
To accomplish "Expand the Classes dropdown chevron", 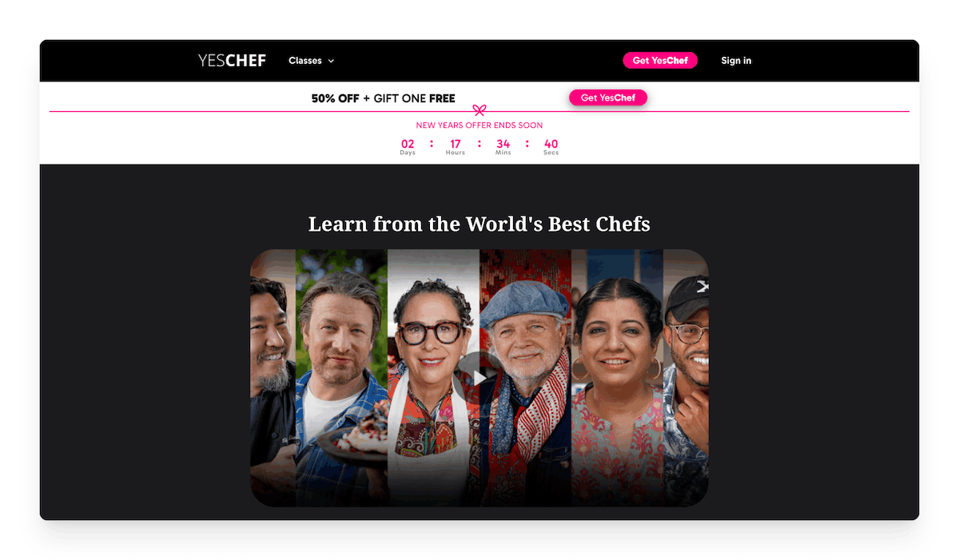I will pos(331,61).
